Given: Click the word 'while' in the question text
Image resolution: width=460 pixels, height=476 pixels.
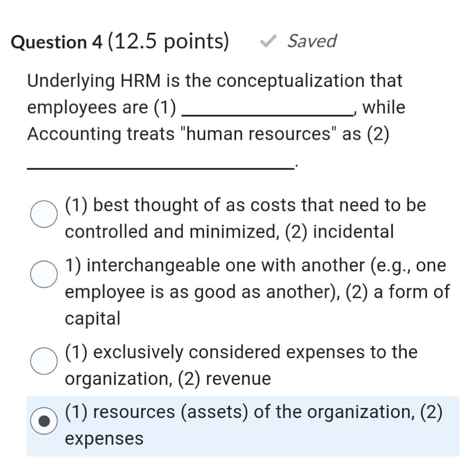Looking at the screenshot, I should click(x=388, y=107).
